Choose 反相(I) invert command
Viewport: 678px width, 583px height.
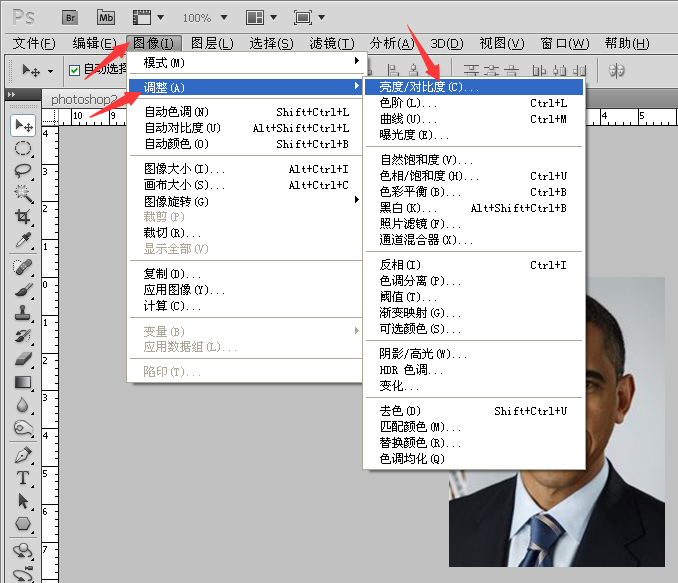474,265
